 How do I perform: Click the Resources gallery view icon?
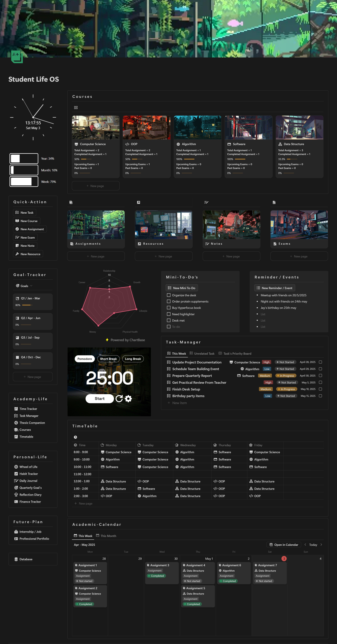[139, 202]
